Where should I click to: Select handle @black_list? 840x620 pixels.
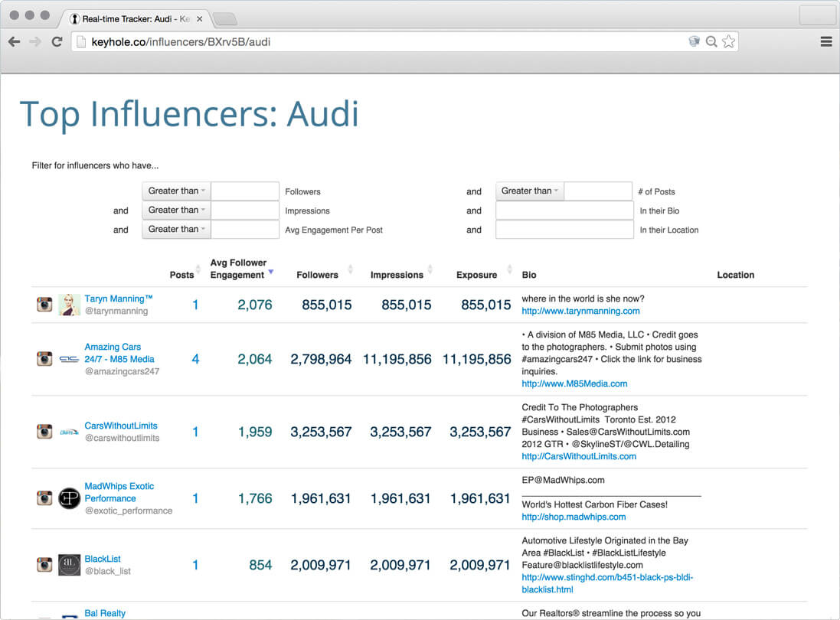(x=108, y=571)
